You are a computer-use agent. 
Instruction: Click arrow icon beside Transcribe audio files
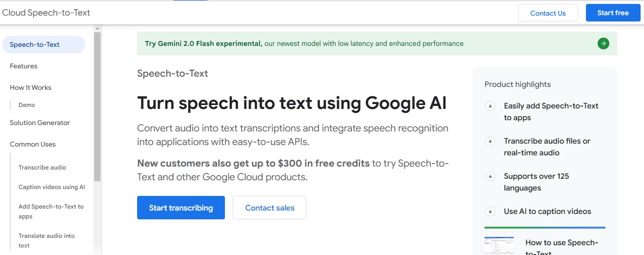click(490, 141)
